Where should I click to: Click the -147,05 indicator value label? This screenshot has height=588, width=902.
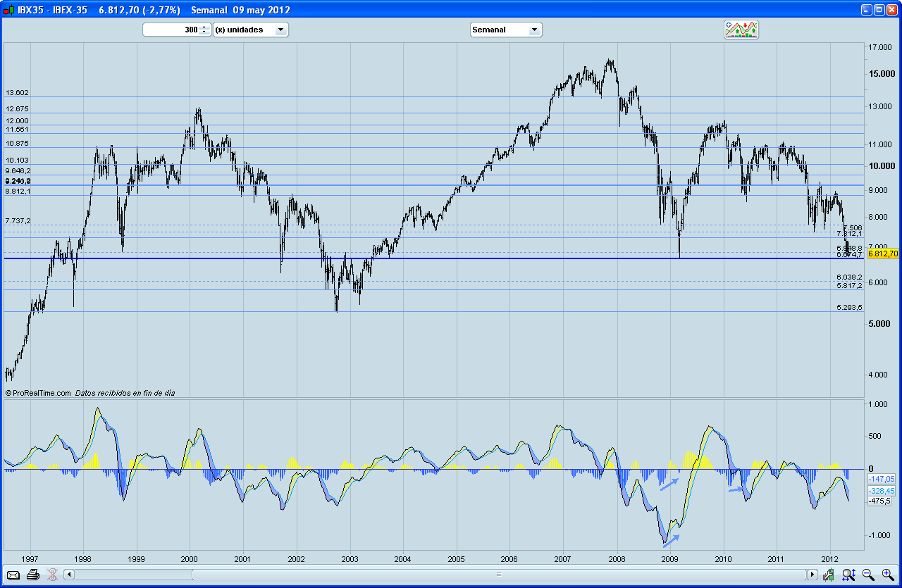click(x=880, y=478)
